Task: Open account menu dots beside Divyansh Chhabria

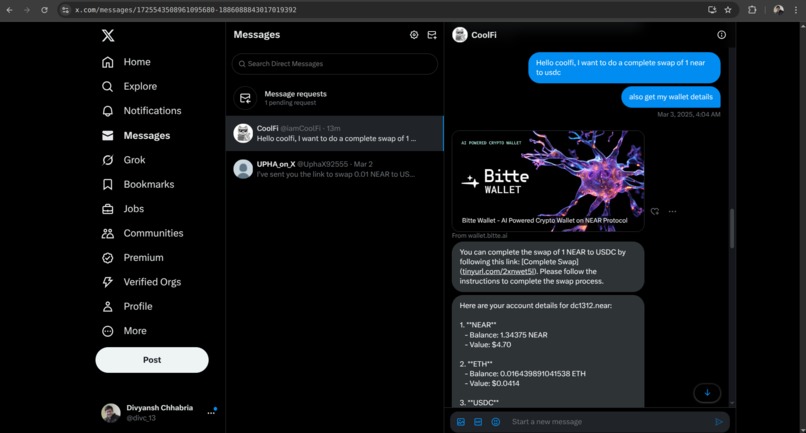Action: click(211, 413)
